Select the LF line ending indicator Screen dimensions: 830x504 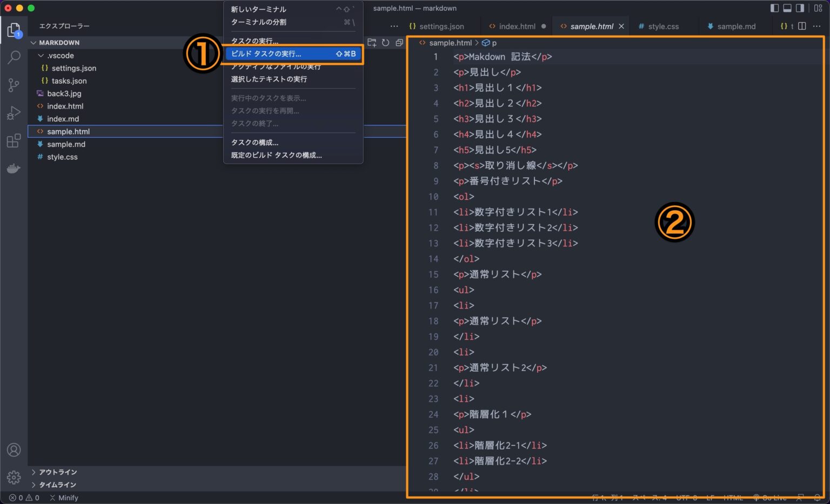click(x=711, y=498)
